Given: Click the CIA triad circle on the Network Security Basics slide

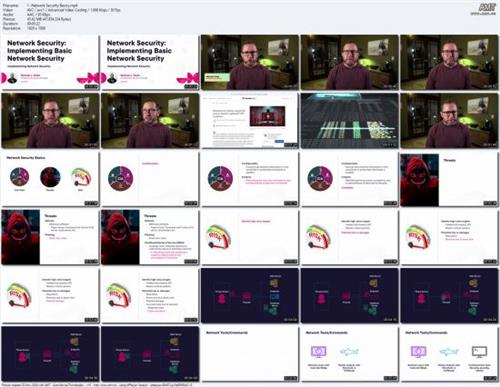Looking at the screenshot, I should pyautogui.click(x=20, y=177).
